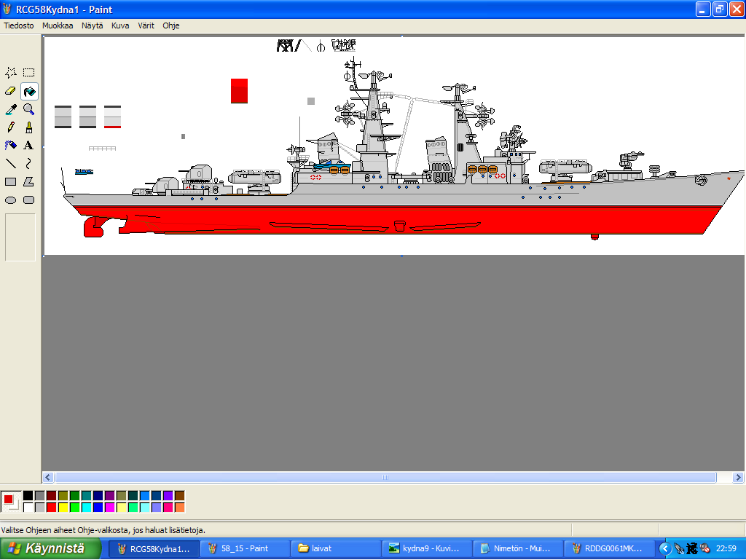Click the Käynnistä start button
The height and width of the screenshot is (560, 746).
coord(50,548)
